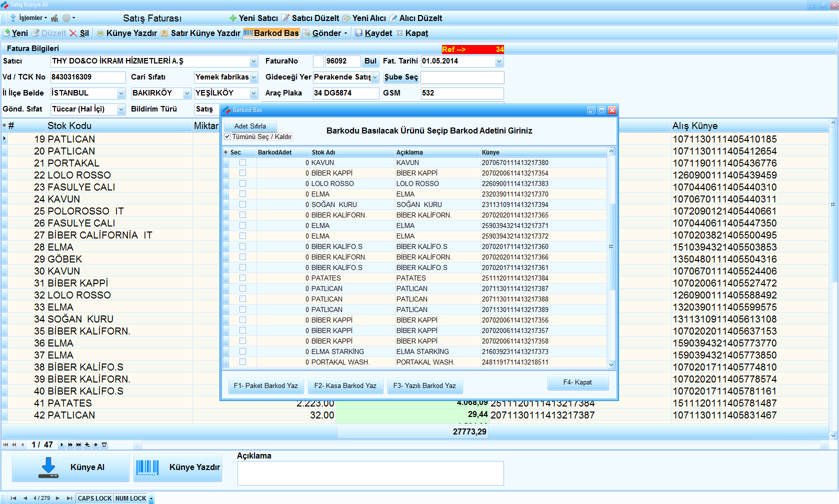Click the Kaydet save disk icon
The height and width of the screenshot is (504, 839).
click(358, 33)
